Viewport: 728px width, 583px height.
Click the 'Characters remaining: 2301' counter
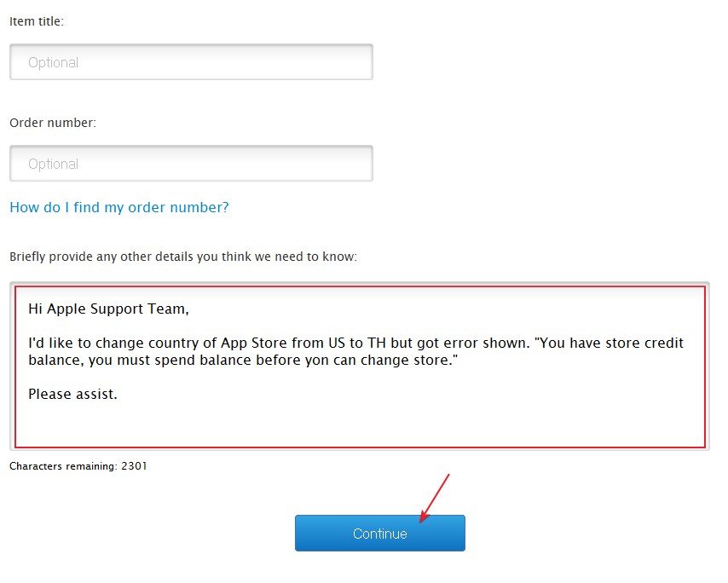pos(78,466)
